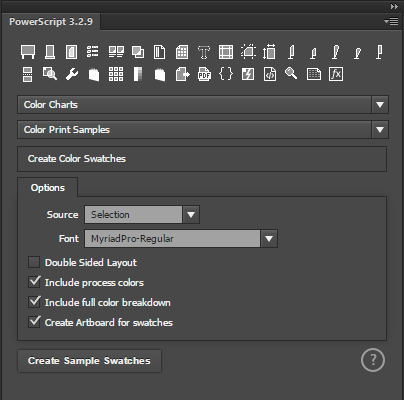This screenshot has height=400, width=404.
Task: Expand the Color Print Samples dropdown
Action: (203, 130)
